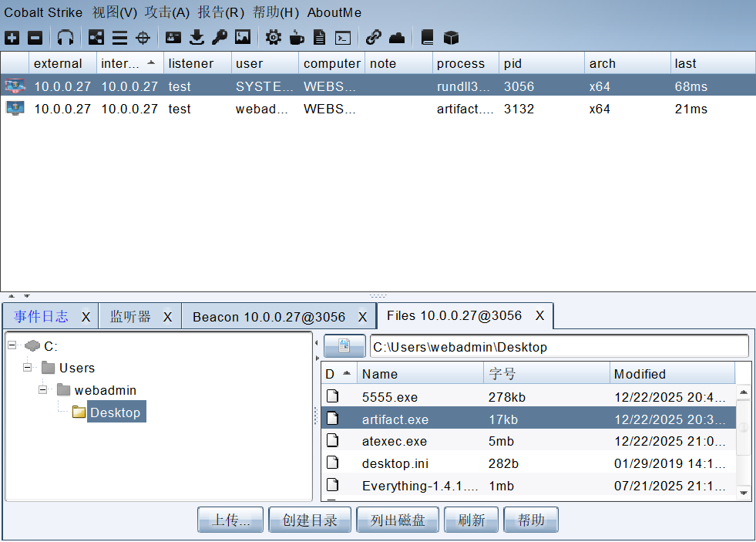Open the 视图(V) menu
This screenshot has height=542, width=756.
pyautogui.click(x=115, y=12)
